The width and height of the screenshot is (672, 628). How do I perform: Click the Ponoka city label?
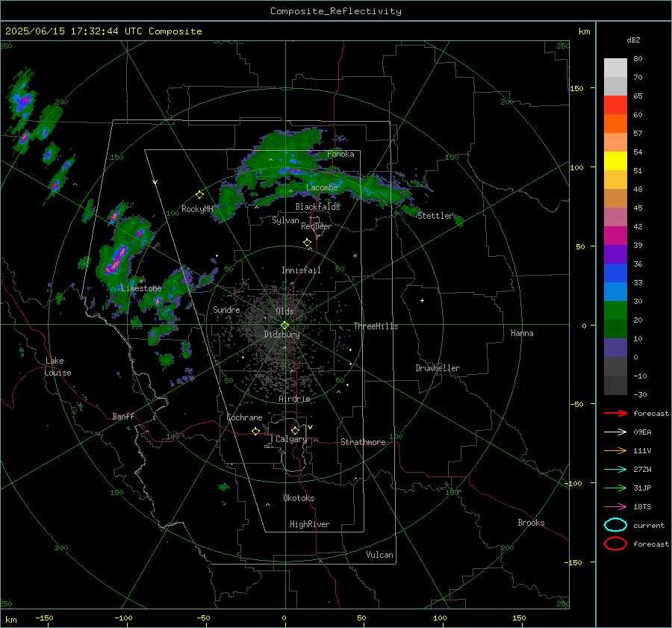tap(340, 154)
